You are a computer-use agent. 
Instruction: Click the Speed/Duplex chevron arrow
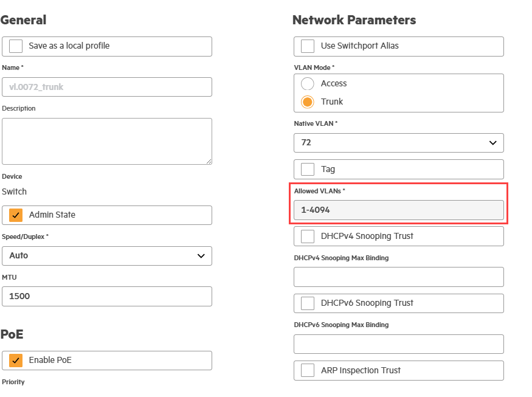tap(201, 256)
